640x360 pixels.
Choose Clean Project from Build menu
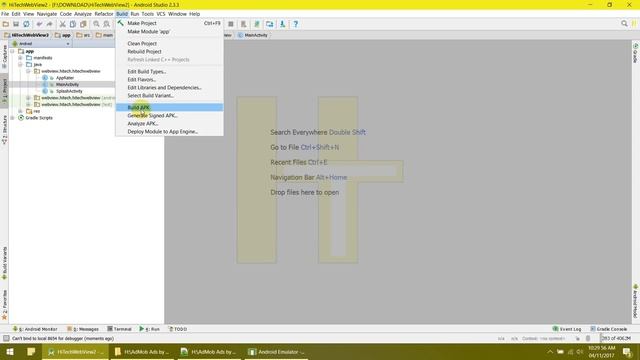[x=169, y=43]
